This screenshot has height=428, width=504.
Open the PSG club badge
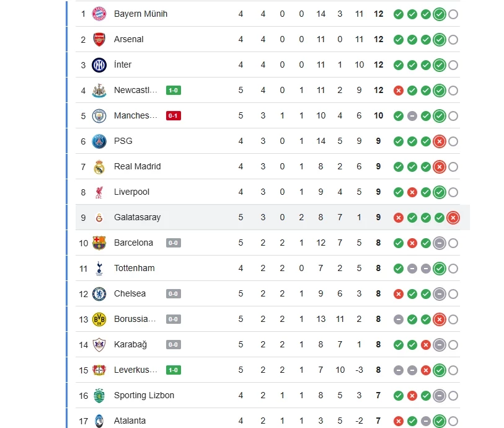[x=99, y=141]
